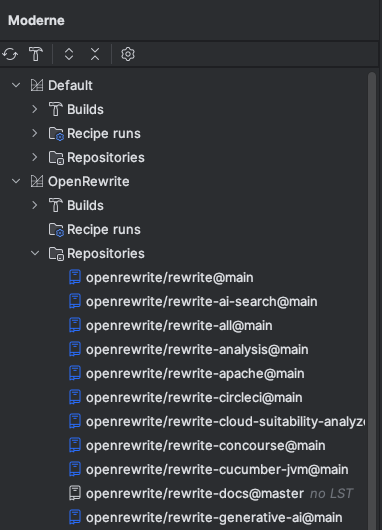The image size is (382, 530).
Task: Click the build hammer icon in toolbar
Action: (36, 54)
